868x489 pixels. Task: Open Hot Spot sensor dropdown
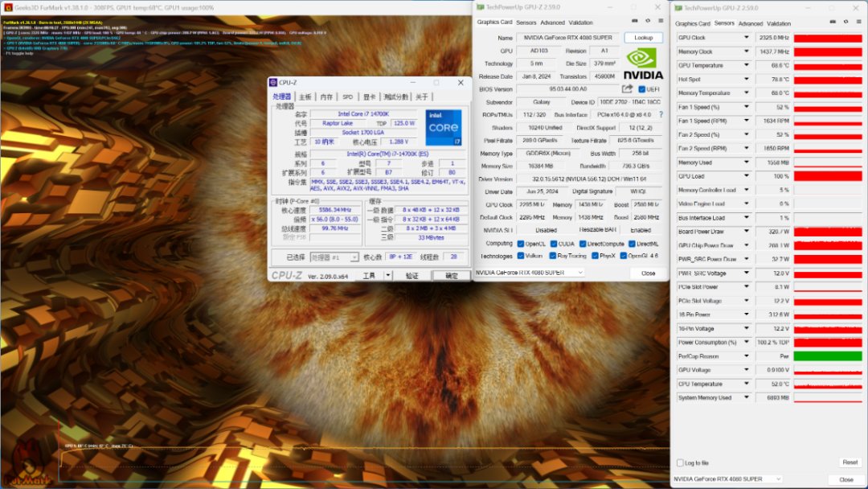click(746, 79)
